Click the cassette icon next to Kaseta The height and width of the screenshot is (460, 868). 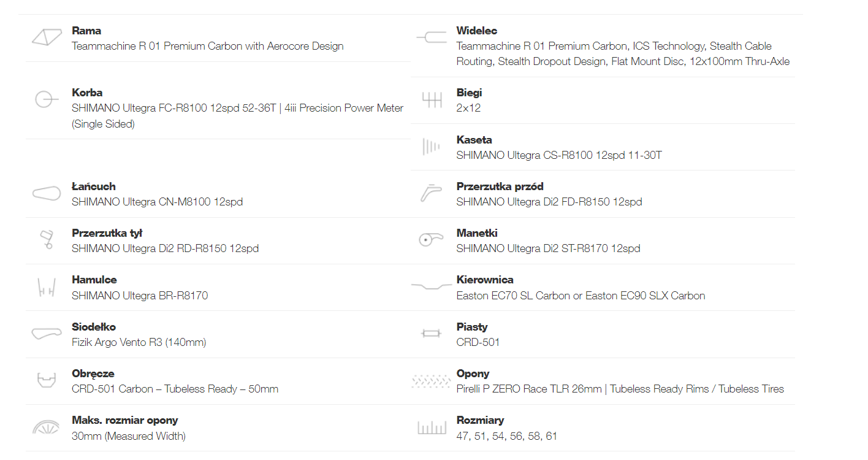click(432, 147)
